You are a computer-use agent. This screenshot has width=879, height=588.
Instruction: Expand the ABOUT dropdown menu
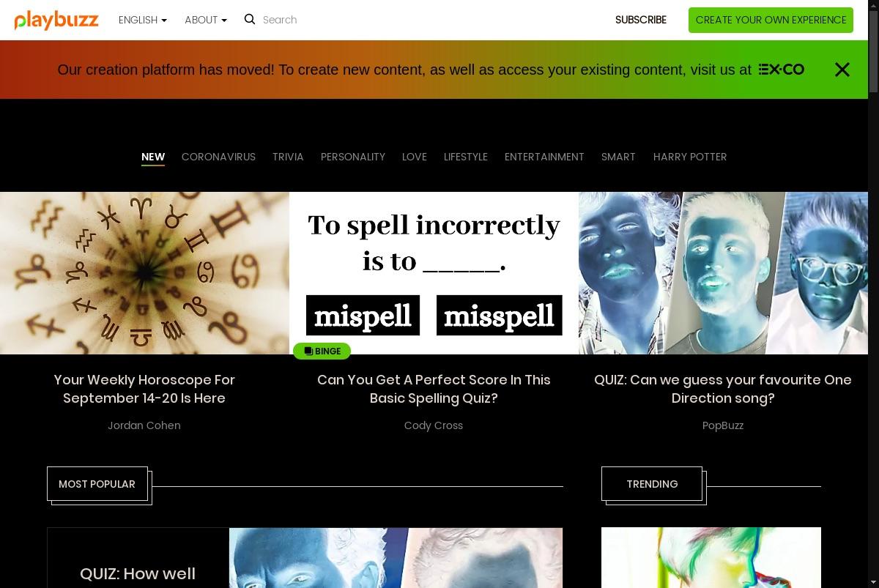[x=206, y=20]
